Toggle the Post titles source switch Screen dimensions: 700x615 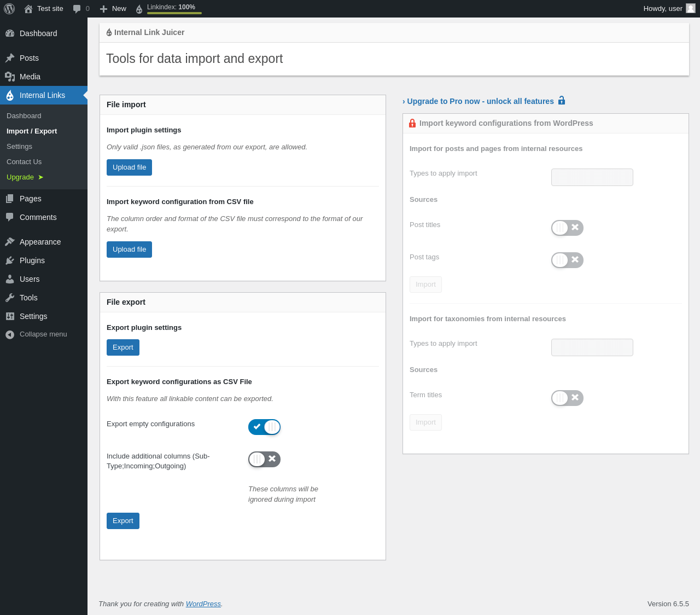point(567,228)
